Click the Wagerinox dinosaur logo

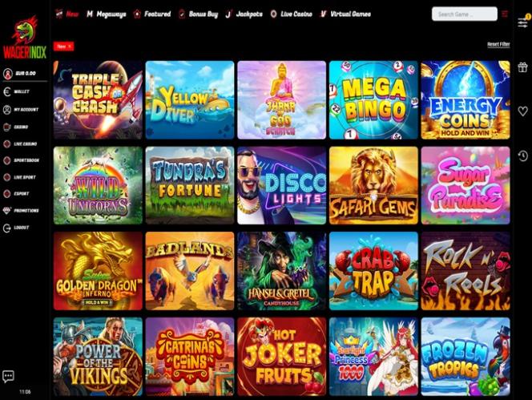pos(24,38)
